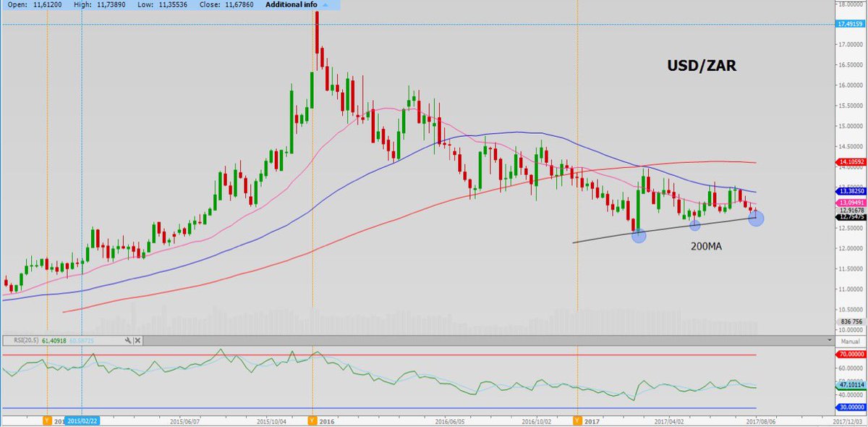The height and width of the screenshot is (427, 868).
Task: Select the 2016 year marker icon
Action: coord(312,420)
